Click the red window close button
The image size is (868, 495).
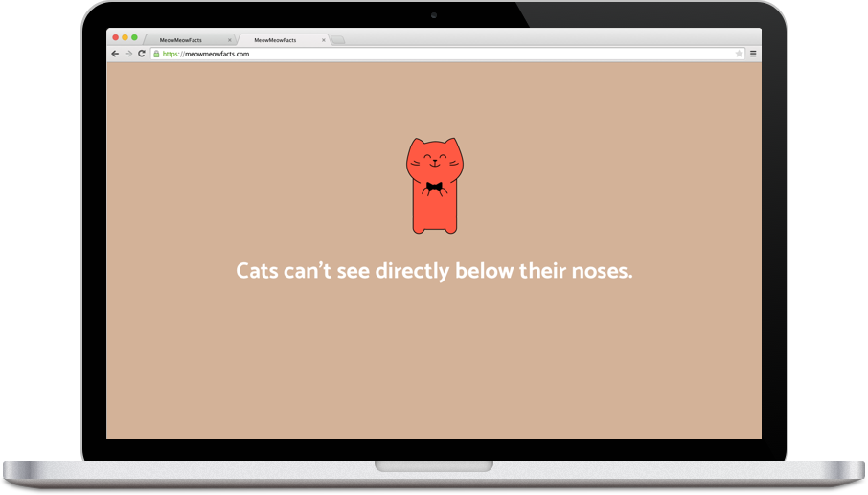tap(116, 37)
